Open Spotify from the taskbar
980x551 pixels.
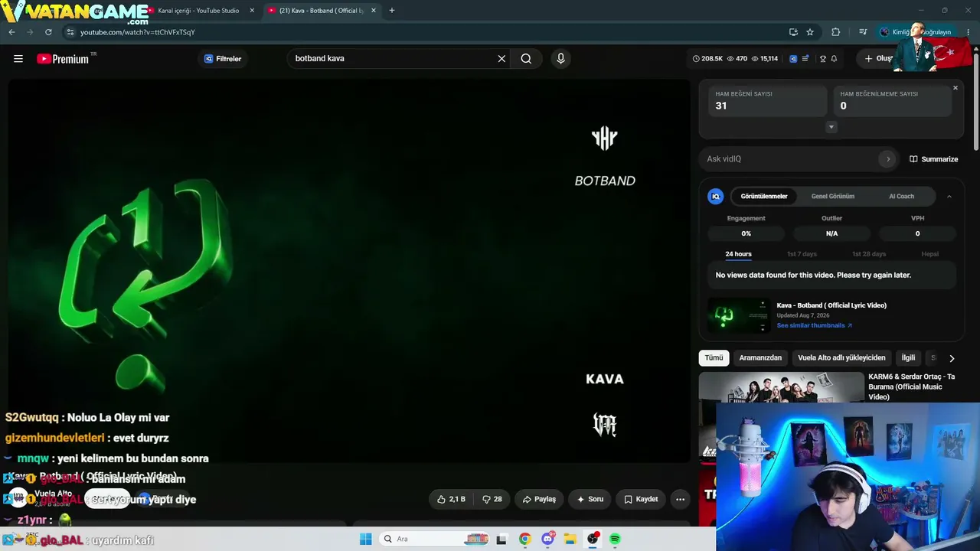(615, 540)
